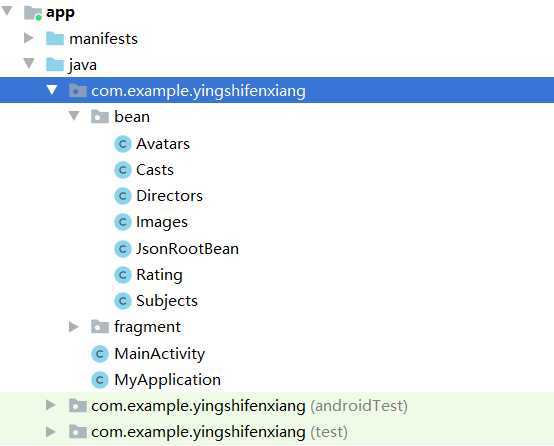Expand the manifests folder arrow
The height and width of the screenshot is (446, 554).
pyautogui.click(x=29, y=38)
